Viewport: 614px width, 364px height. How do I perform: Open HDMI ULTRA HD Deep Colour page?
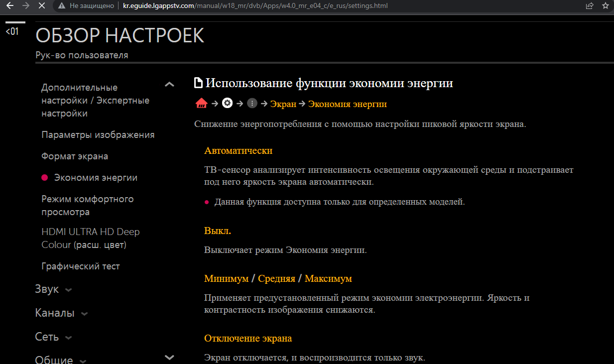[x=90, y=238]
